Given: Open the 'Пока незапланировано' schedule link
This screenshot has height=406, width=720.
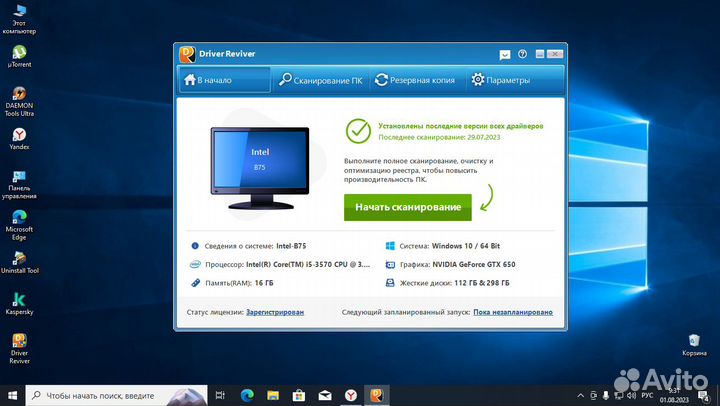Looking at the screenshot, I should pyautogui.click(x=513, y=312).
